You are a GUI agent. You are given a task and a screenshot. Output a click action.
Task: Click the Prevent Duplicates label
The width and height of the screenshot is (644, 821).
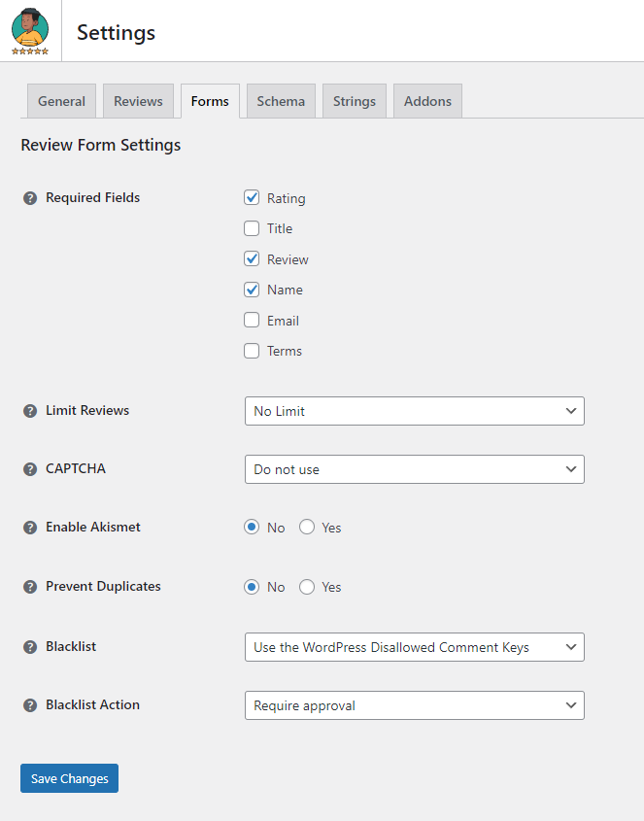[x=103, y=587]
